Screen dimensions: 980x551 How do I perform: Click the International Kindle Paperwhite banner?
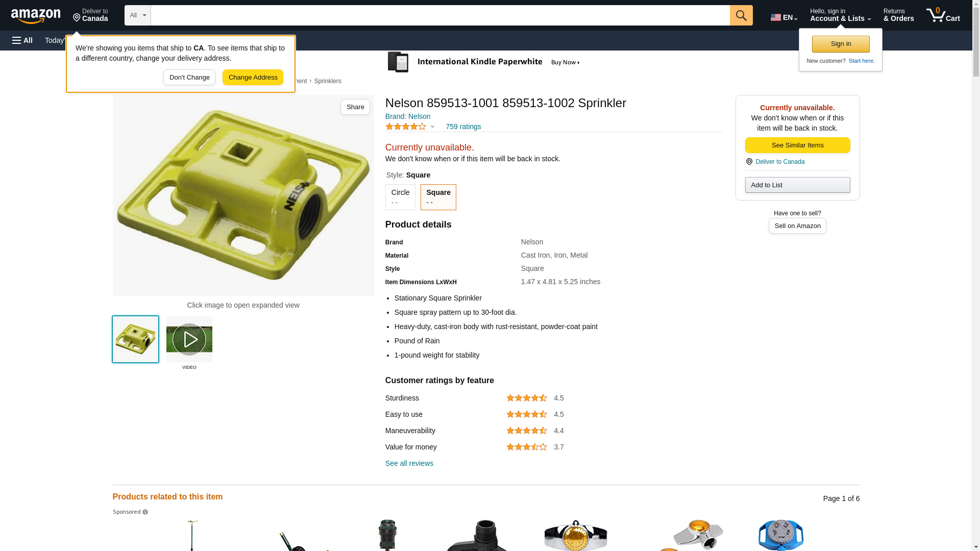484,62
